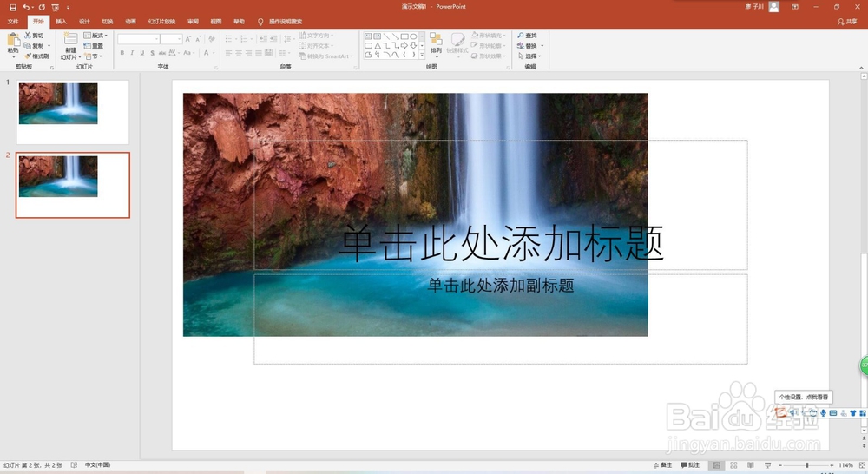868x474 pixels.
Task: Open Find (查找)
Action: click(527, 36)
